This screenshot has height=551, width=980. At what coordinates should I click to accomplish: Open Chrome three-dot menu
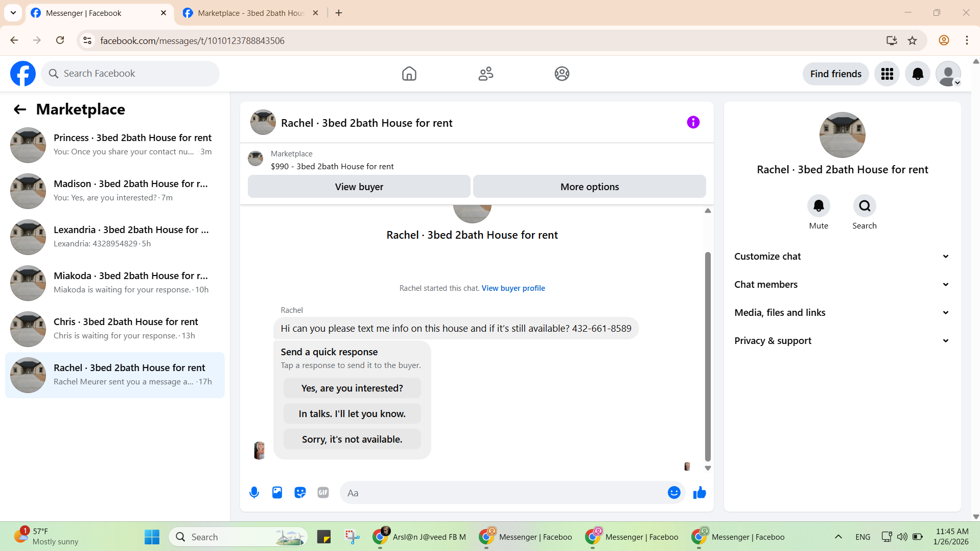[967, 40]
